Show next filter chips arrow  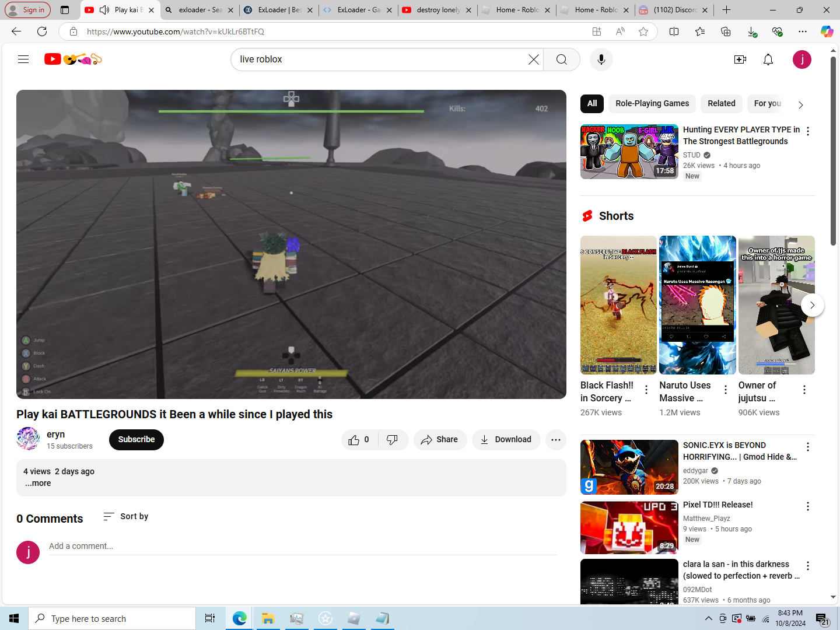800,104
